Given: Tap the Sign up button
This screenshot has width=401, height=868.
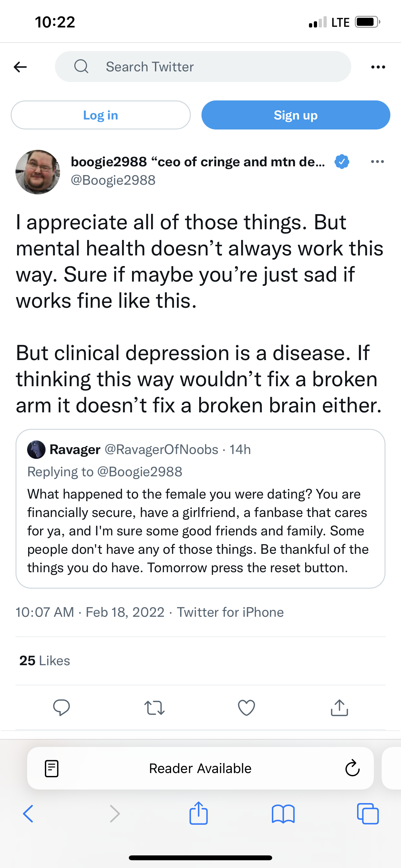Looking at the screenshot, I should (x=295, y=115).
